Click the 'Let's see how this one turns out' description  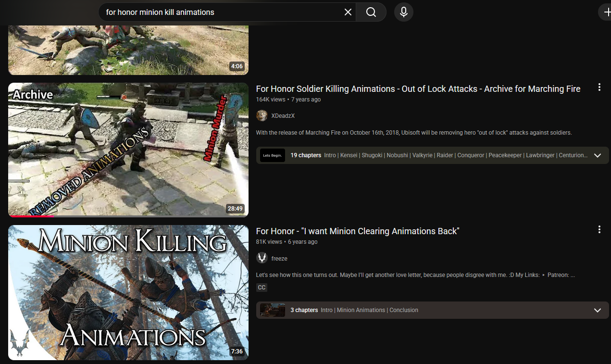click(x=415, y=275)
